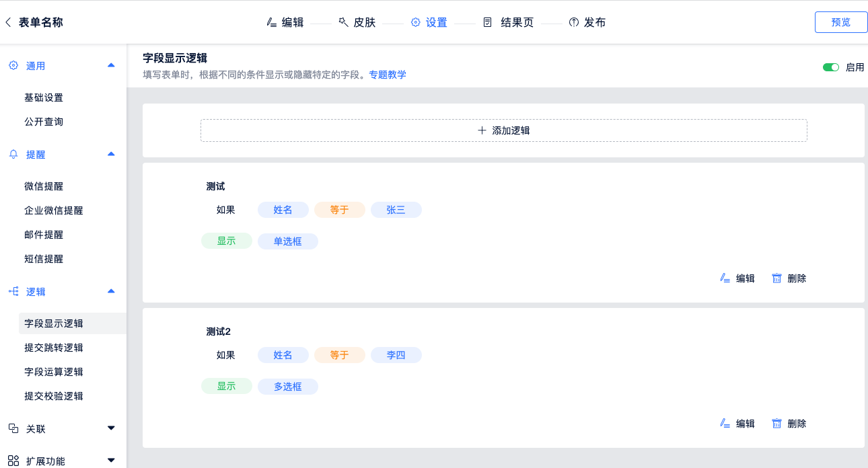Click the pencil icon for 测试2 rule
868x468 pixels.
tap(725, 424)
